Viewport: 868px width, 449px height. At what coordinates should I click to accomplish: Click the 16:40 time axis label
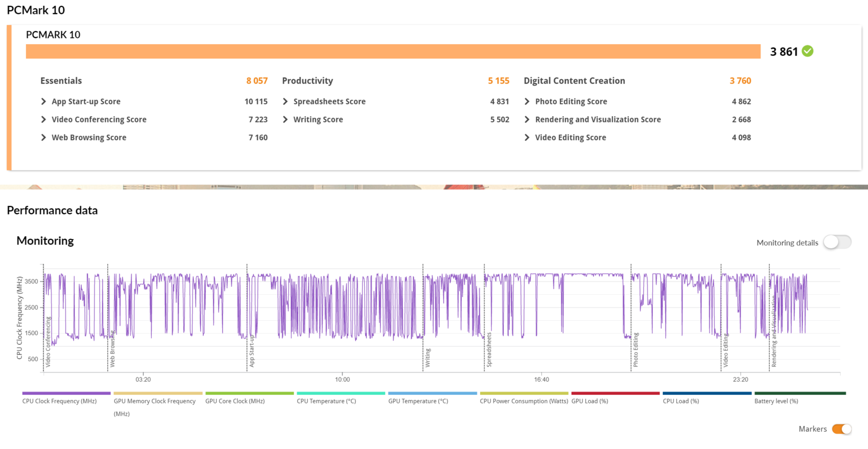542,379
